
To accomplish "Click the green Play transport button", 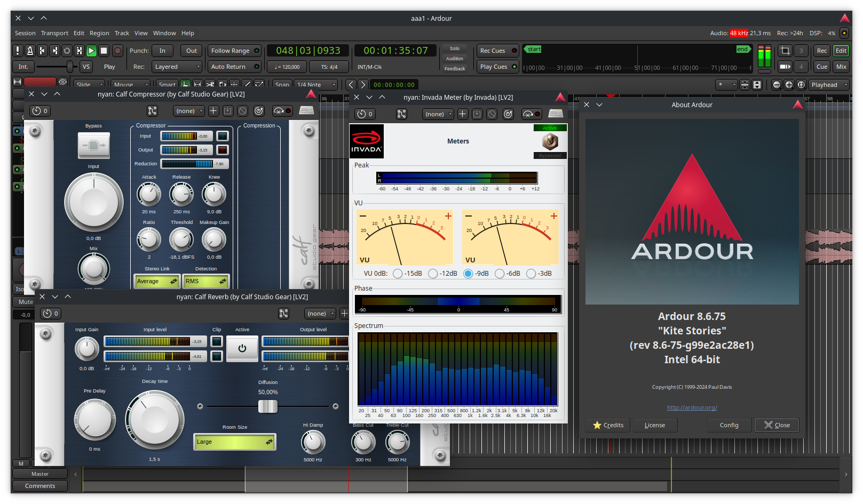I will point(91,51).
